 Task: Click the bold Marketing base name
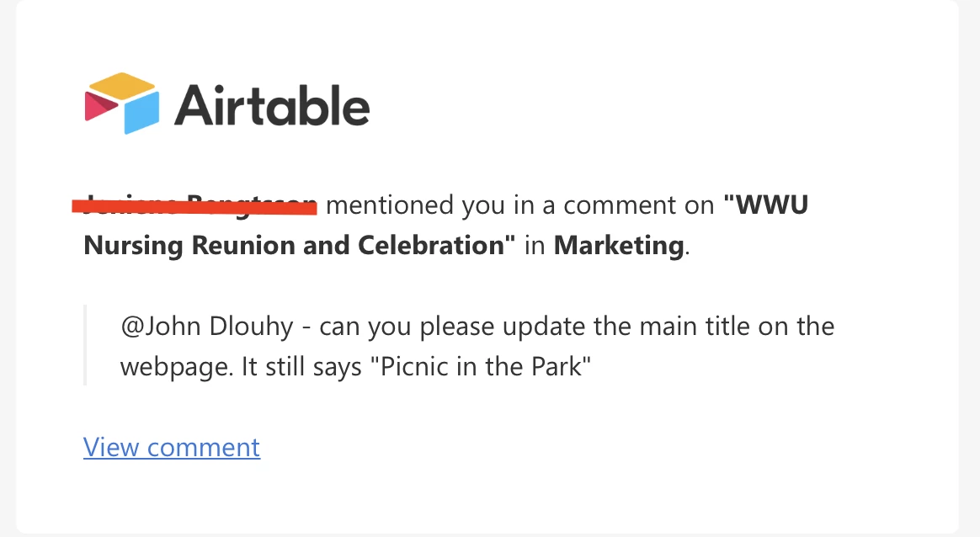pos(619,246)
